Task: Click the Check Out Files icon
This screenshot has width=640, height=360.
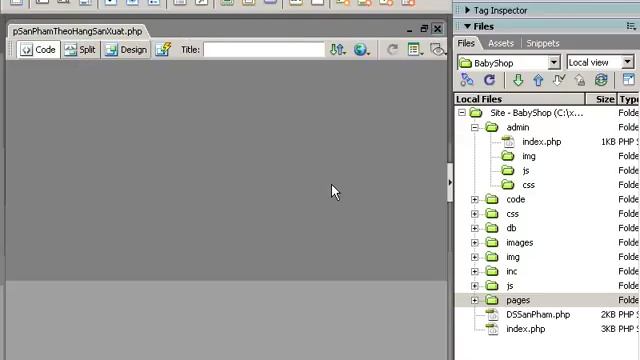Action: coord(559,80)
